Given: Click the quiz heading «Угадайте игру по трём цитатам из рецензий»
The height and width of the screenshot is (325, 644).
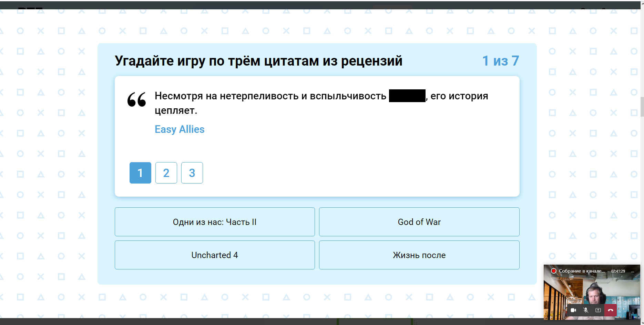Looking at the screenshot, I should click(x=258, y=61).
